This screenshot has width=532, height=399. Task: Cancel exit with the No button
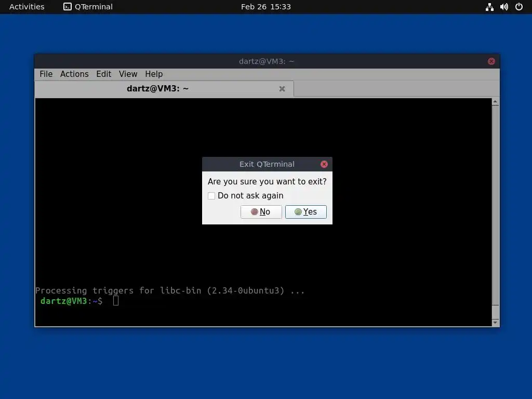point(261,212)
